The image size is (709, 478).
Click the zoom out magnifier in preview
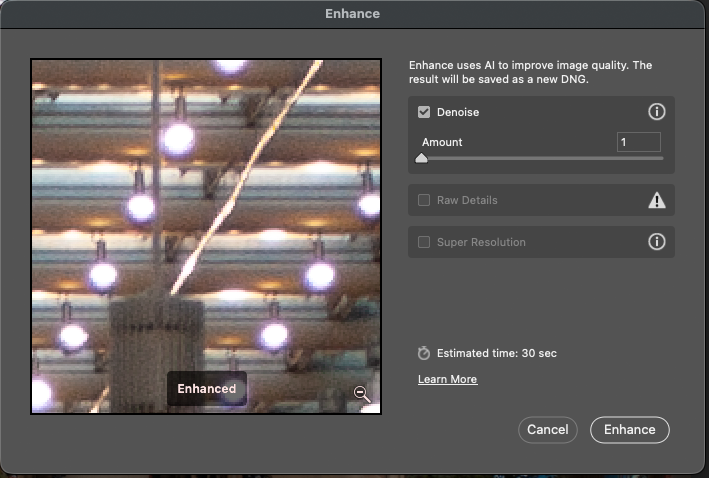pyautogui.click(x=362, y=394)
